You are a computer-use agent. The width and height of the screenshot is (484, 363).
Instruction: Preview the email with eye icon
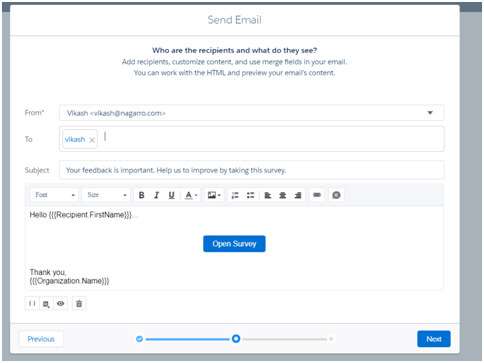[60, 304]
